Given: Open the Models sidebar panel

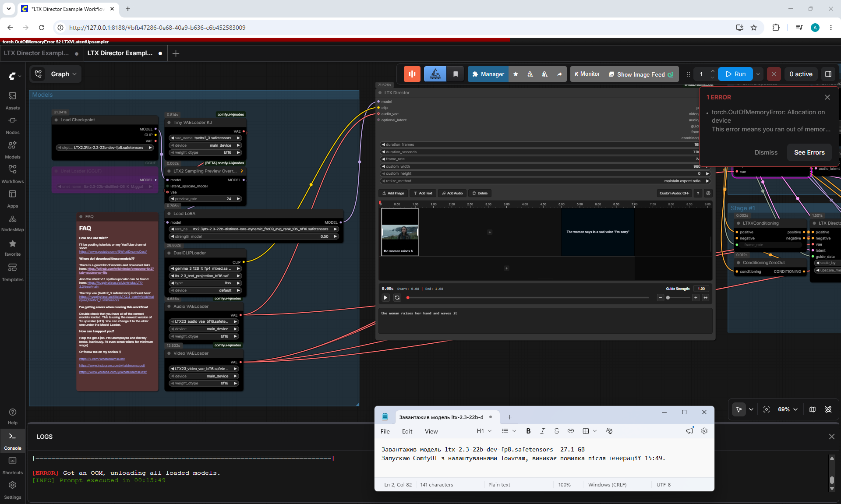Looking at the screenshot, I should [x=13, y=149].
